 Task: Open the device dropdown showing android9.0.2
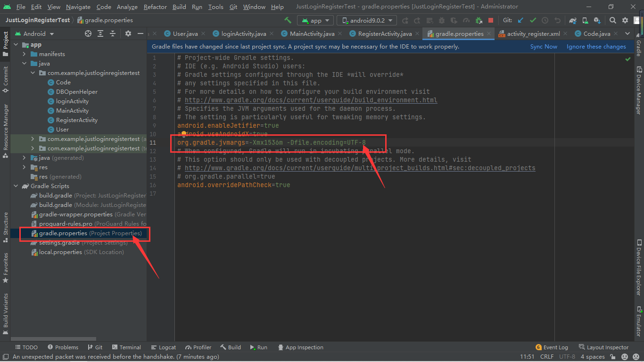[367, 20]
